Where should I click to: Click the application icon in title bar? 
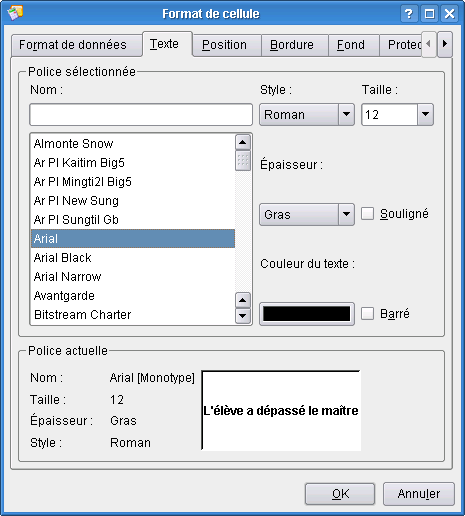(15, 13)
